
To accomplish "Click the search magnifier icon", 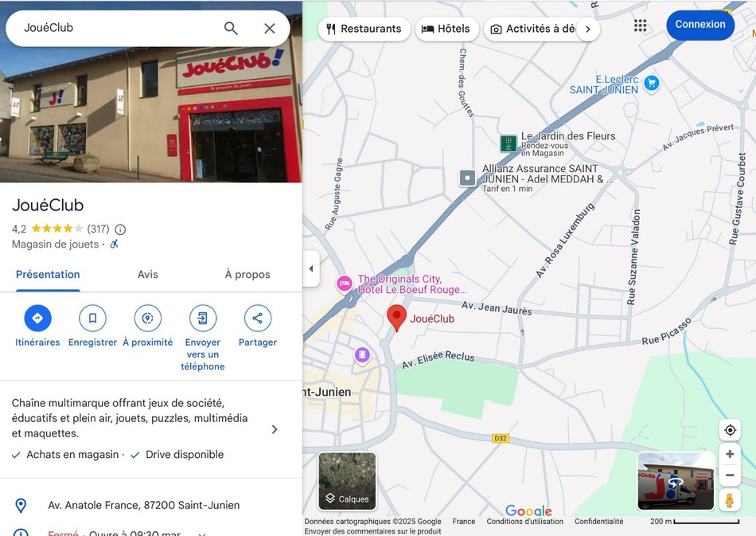I will pyautogui.click(x=231, y=29).
